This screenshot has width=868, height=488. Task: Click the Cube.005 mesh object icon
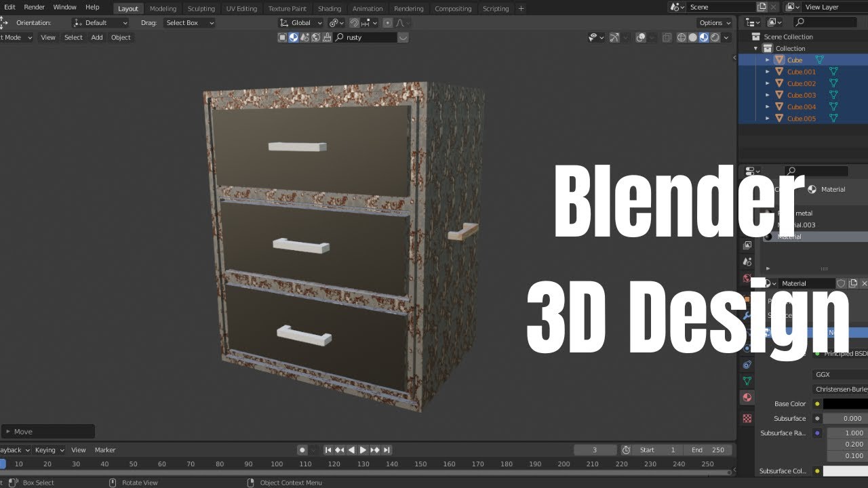(779, 119)
